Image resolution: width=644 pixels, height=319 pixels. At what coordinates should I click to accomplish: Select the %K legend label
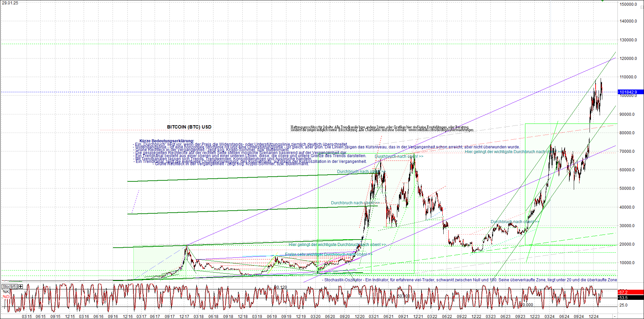click(6, 292)
